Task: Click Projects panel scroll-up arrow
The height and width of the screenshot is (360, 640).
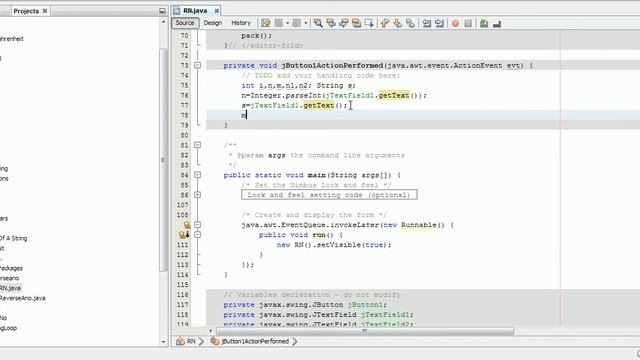Action: tap(164, 22)
